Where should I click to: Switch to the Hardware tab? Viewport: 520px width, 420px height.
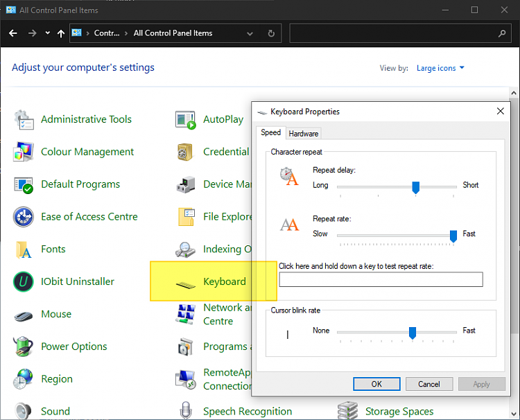(x=304, y=134)
